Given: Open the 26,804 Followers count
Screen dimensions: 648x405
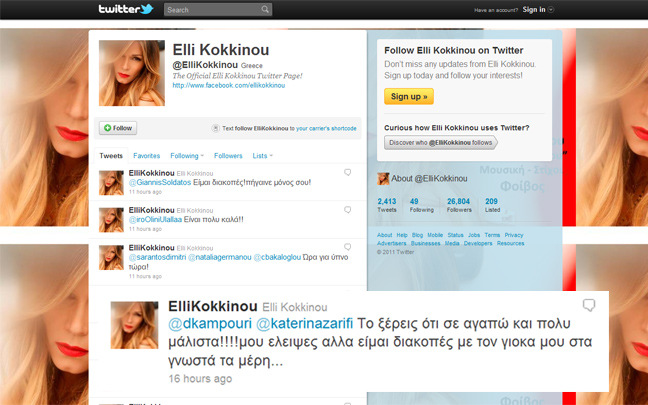Looking at the screenshot, I should [459, 206].
